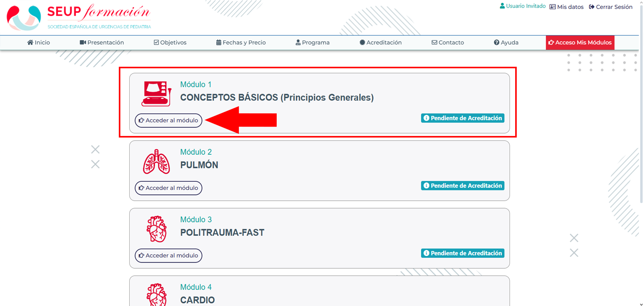Click the Mis datos card icon

click(x=553, y=7)
